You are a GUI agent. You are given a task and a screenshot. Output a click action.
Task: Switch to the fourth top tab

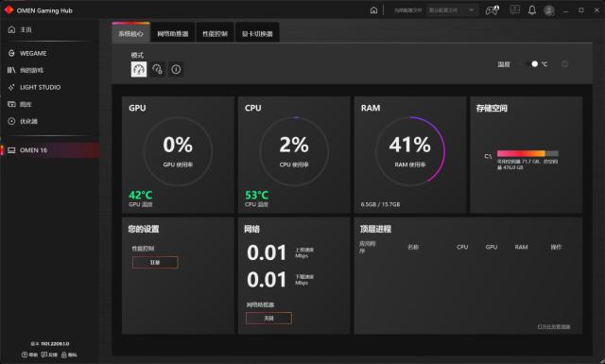[257, 34]
